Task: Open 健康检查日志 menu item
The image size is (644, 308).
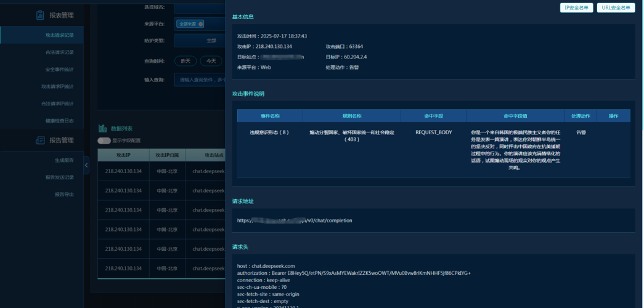Action: (x=59, y=121)
